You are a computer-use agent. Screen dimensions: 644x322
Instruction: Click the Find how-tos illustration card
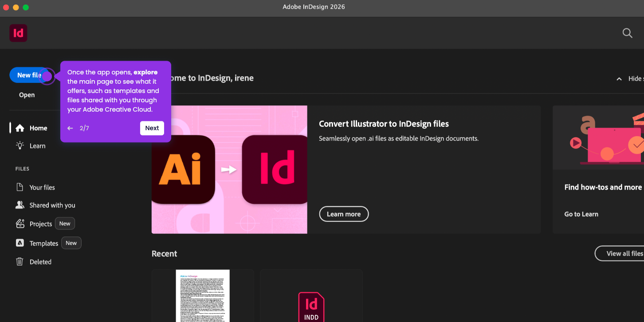[598, 137]
